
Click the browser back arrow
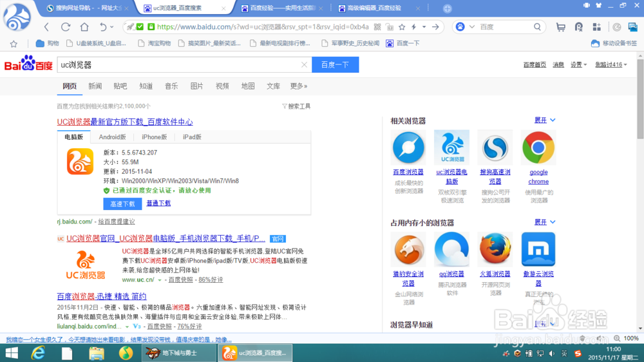point(46,27)
